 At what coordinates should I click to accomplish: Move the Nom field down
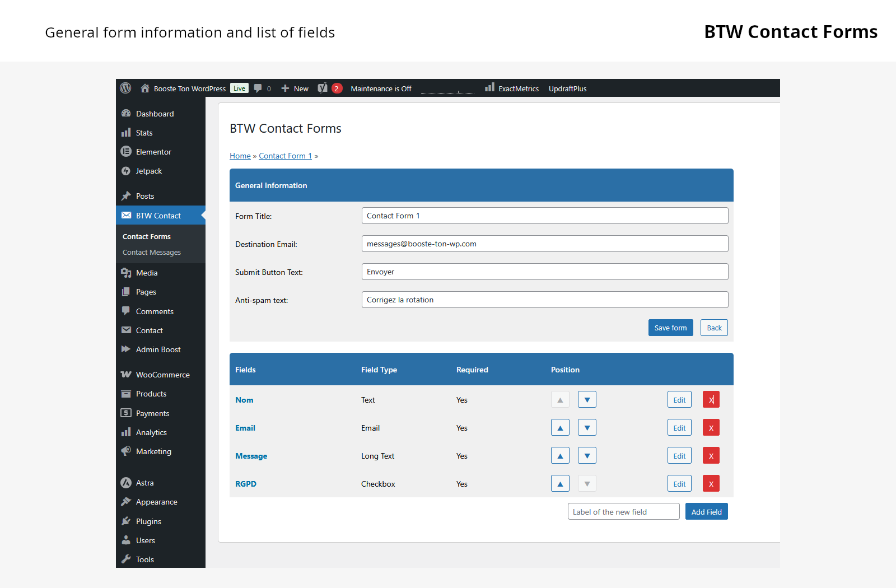(587, 400)
